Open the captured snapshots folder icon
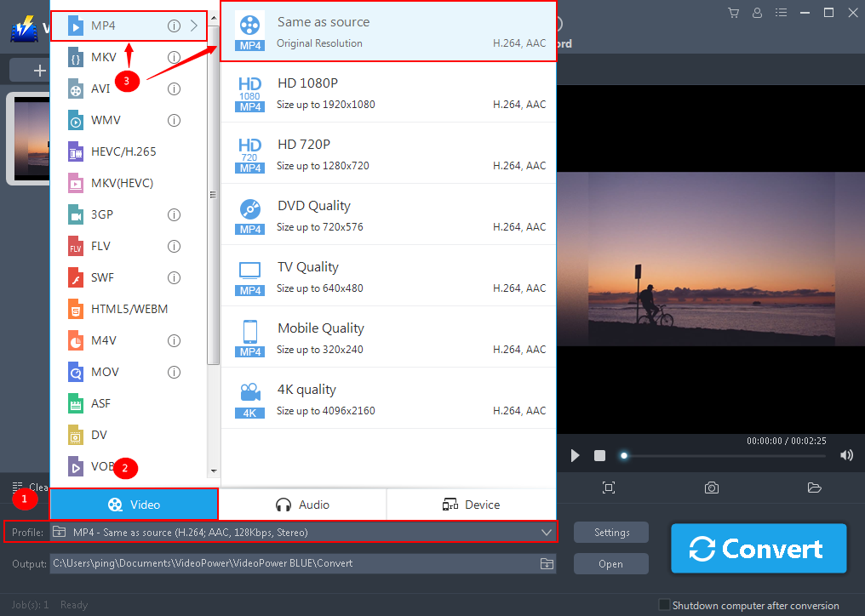Image resolution: width=865 pixels, height=616 pixels. [x=814, y=488]
